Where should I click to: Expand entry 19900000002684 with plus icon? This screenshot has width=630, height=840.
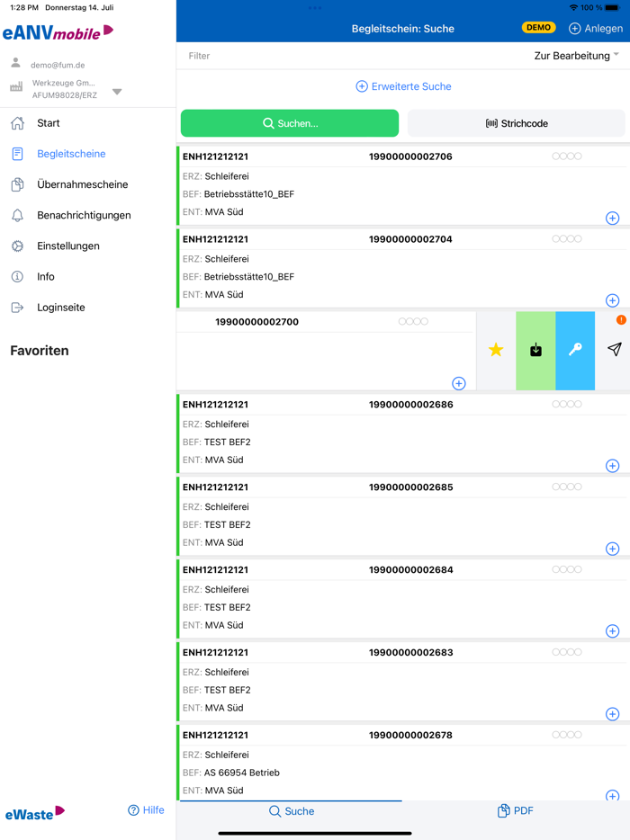[x=612, y=631]
